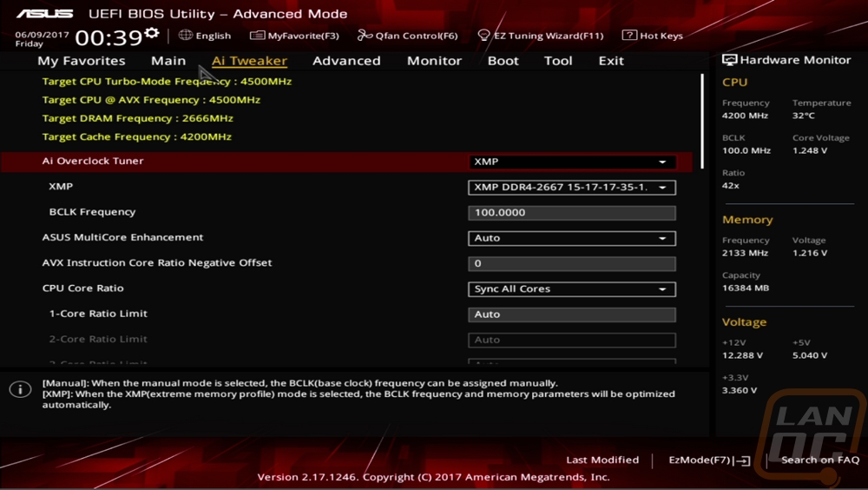
Task: Click the English language globe icon
Action: pyautogui.click(x=186, y=36)
